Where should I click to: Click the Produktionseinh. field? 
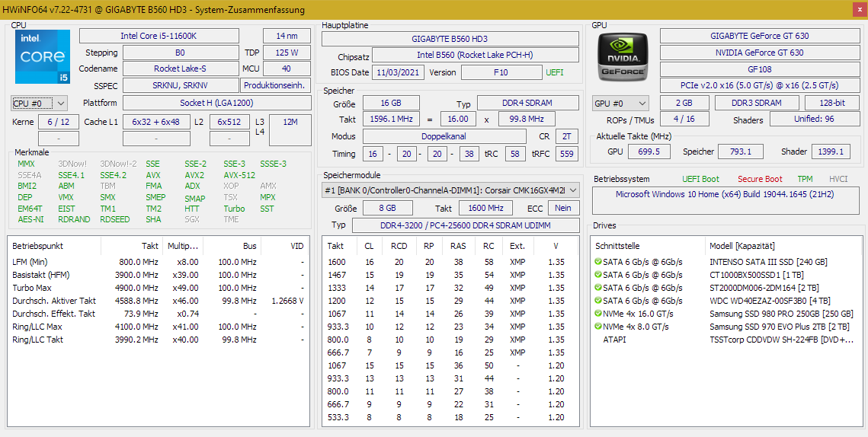tap(276, 85)
